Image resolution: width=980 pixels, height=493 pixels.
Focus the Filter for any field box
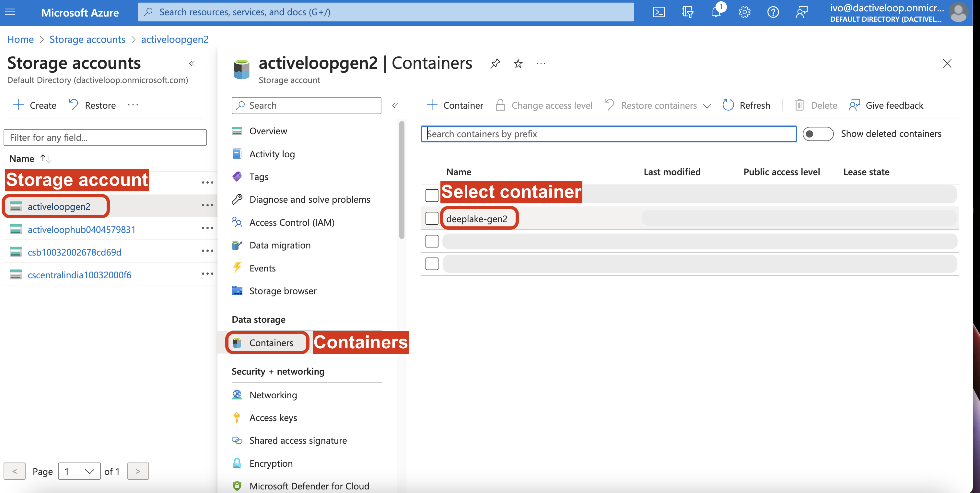pos(105,138)
